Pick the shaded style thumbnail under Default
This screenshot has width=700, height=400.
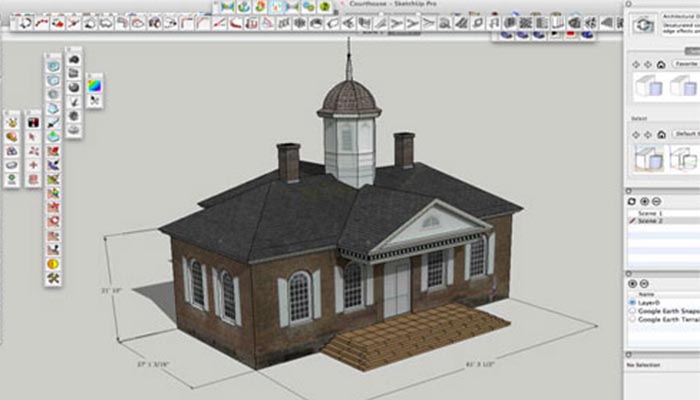[650, 158]
